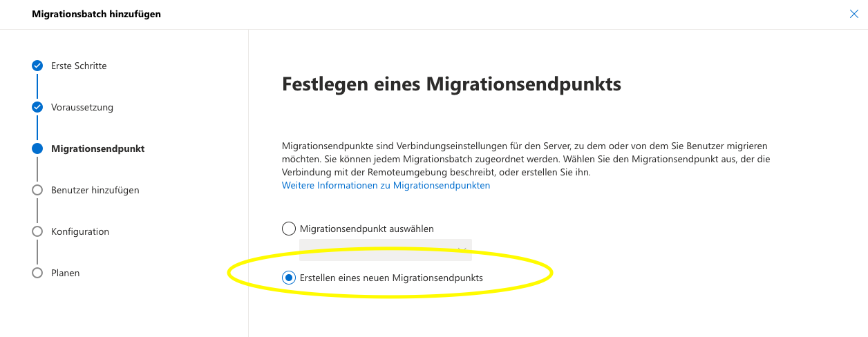Select the Migrationsendpunkt auswählen radio button
Viewport: 868px width, 337px height.
click(289, 229)
